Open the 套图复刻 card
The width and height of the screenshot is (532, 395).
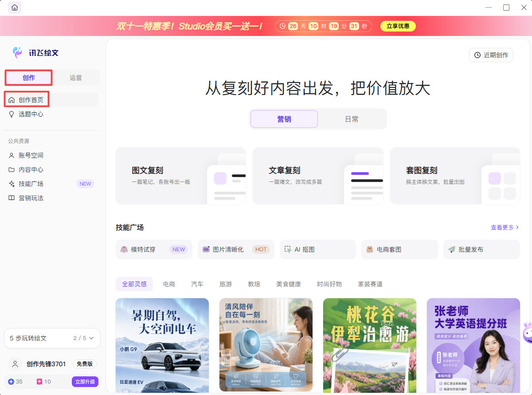pos(455,176)
